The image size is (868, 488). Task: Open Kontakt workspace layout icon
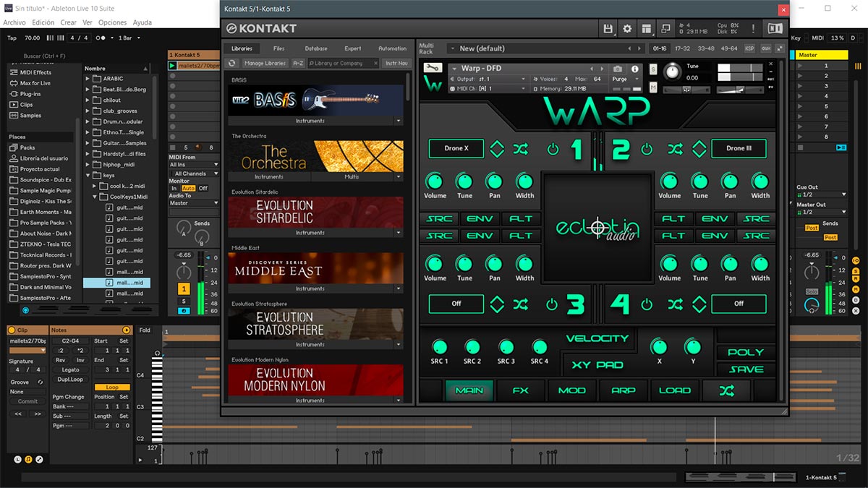(x=647, y=29)
